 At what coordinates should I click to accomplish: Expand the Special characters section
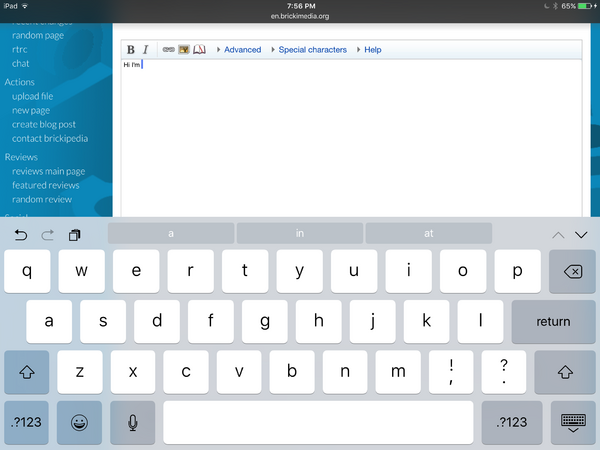(312, 50)
